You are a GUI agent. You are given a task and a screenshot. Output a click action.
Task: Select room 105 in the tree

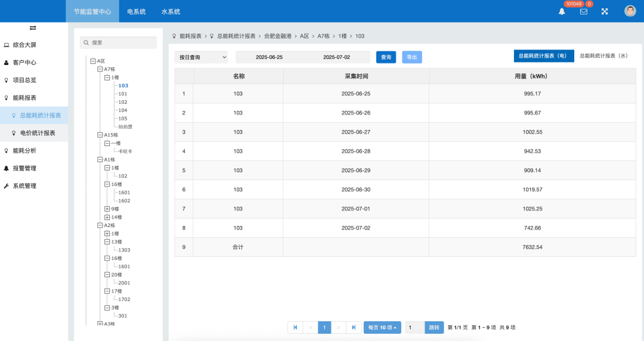pyautogui.click(x=123, y=118)
